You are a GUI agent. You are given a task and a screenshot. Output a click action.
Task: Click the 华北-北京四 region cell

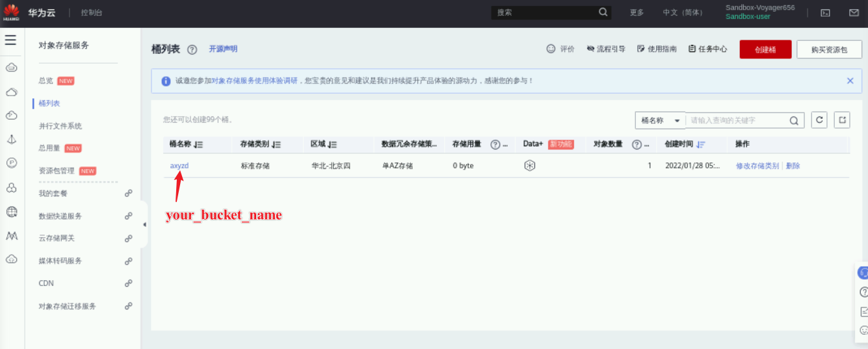point(331,166)
